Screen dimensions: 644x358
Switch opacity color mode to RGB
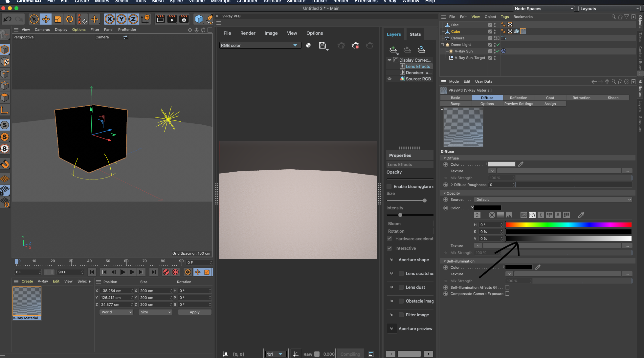point(523,215)
